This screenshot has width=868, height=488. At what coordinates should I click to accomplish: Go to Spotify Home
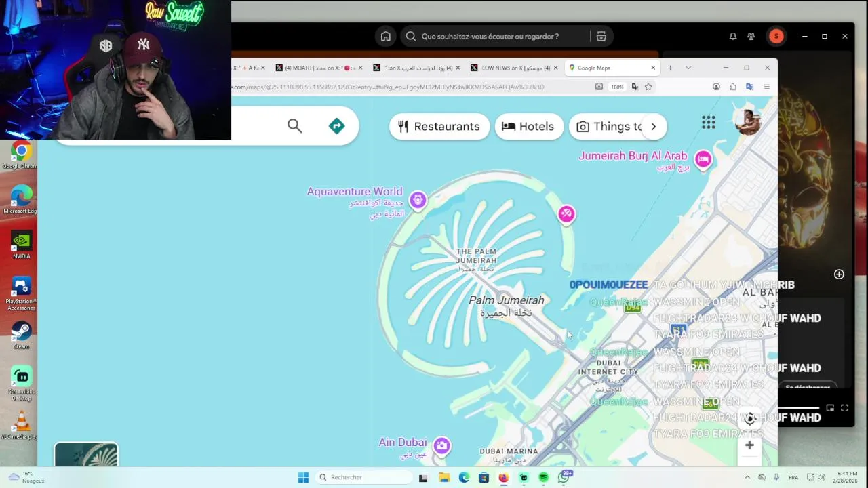[x=386, y=37]
